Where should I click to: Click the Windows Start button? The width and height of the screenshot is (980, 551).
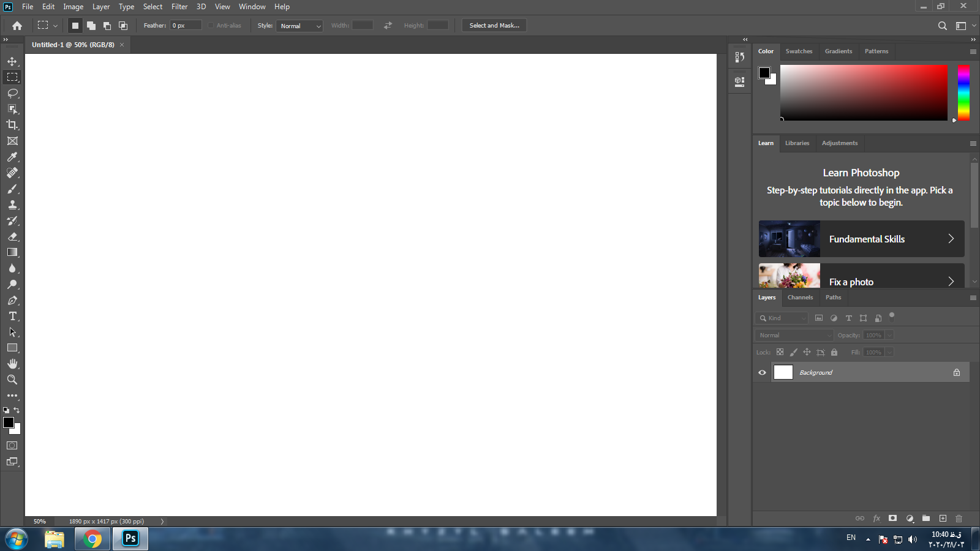click(x=17, y=539)
